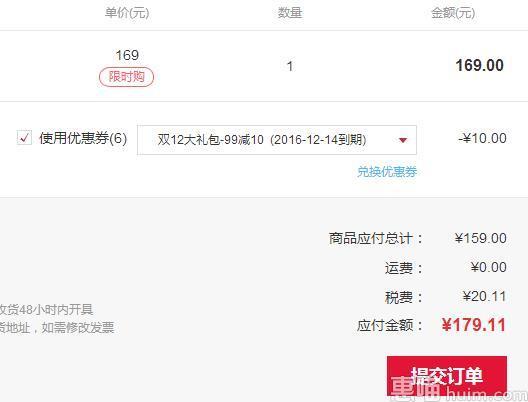Select the 数量 column header
528x402 pixels.
290,13
